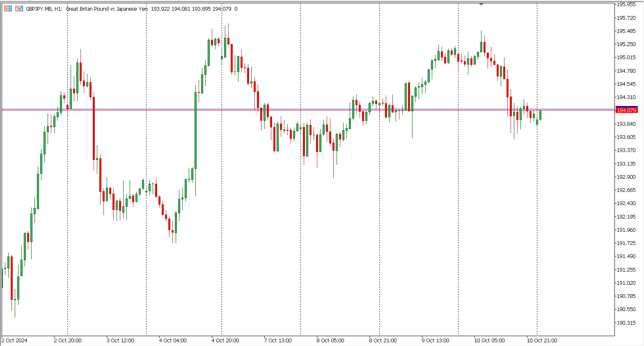Click the 194.310 price scale label
Screen dimensions: 644x346
pos(626,97)
